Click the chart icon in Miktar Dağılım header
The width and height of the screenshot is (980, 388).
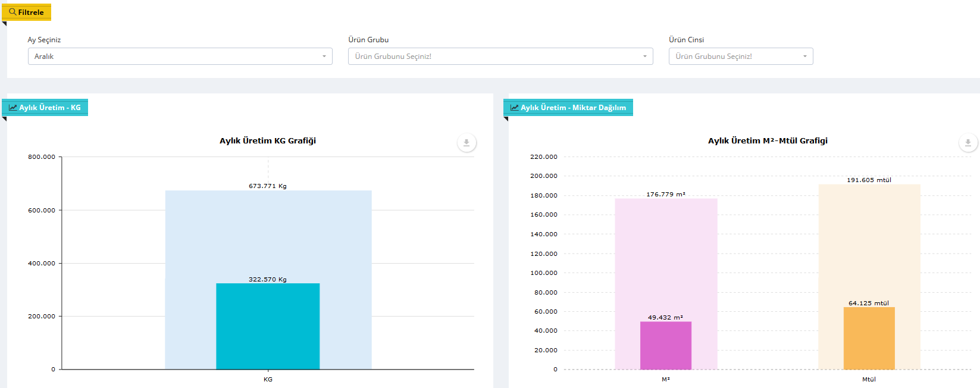click(x=514, y=108)
